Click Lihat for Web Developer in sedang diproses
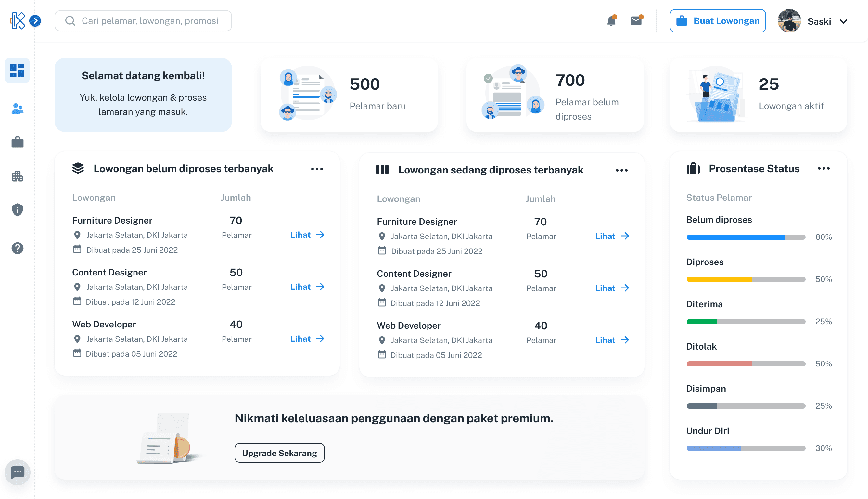The image size is (868, 499). pos(612,340)
